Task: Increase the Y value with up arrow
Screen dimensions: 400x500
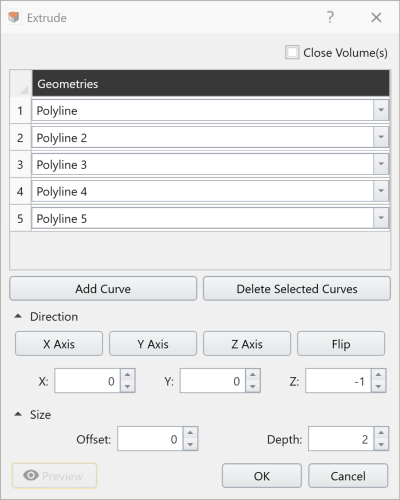Action: (x=253, y=375)
